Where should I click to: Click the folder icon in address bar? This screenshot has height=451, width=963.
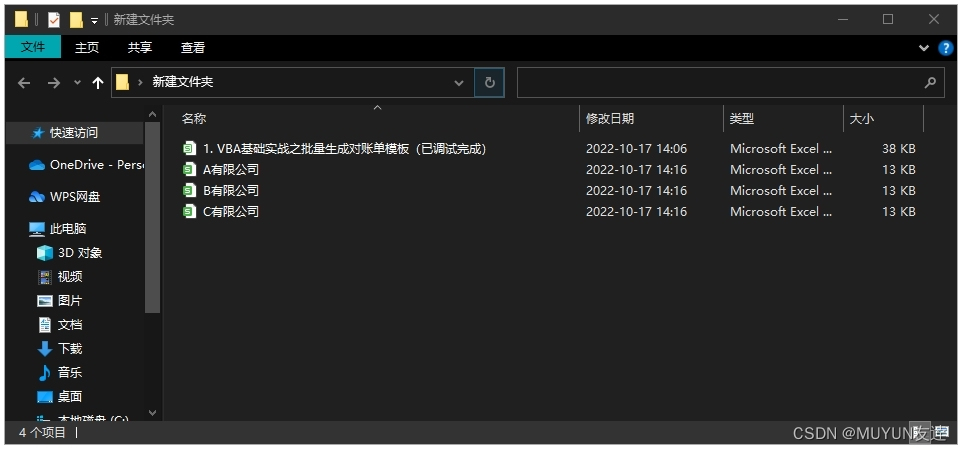coord(122,82)
